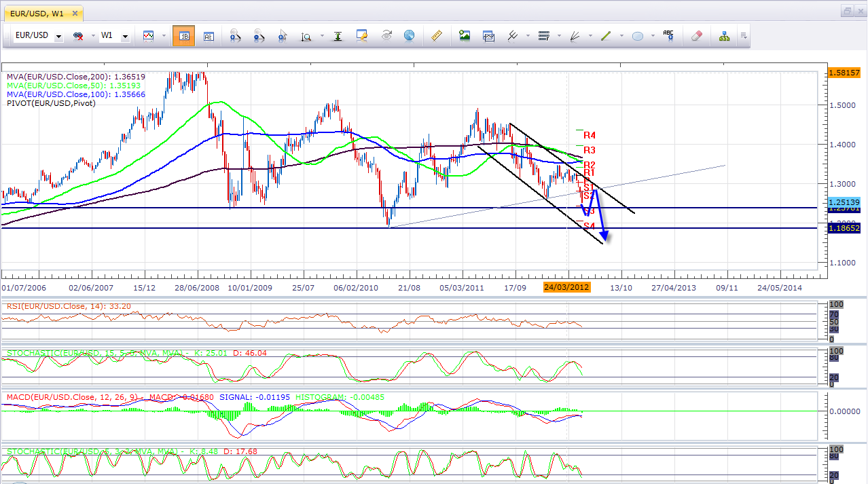
Task: Click the unlink chart icon with red X
Action: click(77, 36)
